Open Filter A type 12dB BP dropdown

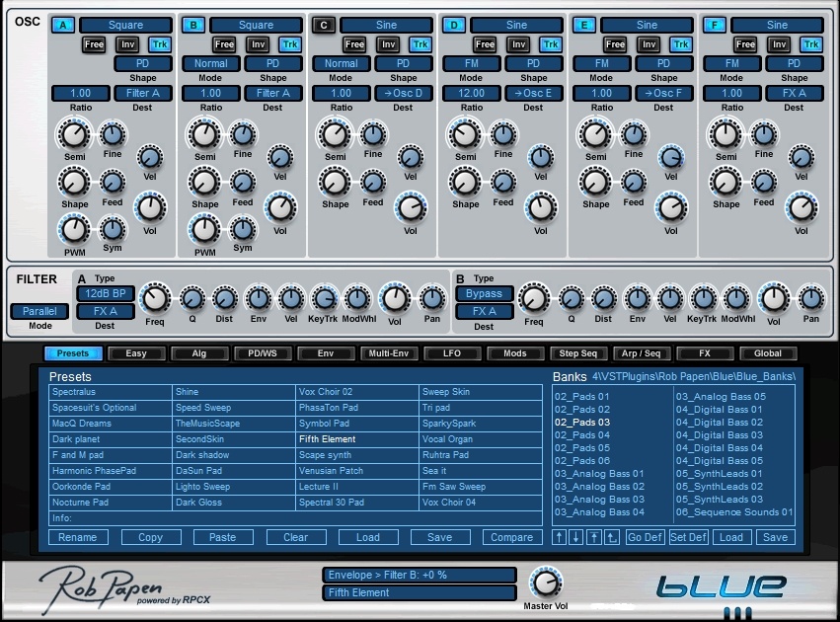(x=104, y=293)
